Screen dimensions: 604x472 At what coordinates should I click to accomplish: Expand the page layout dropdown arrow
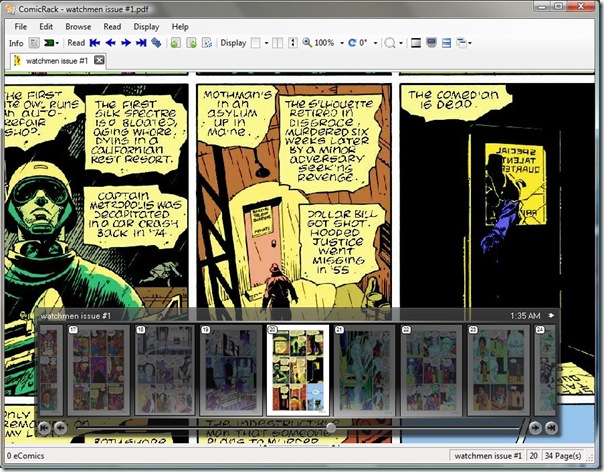click(266, 43)
